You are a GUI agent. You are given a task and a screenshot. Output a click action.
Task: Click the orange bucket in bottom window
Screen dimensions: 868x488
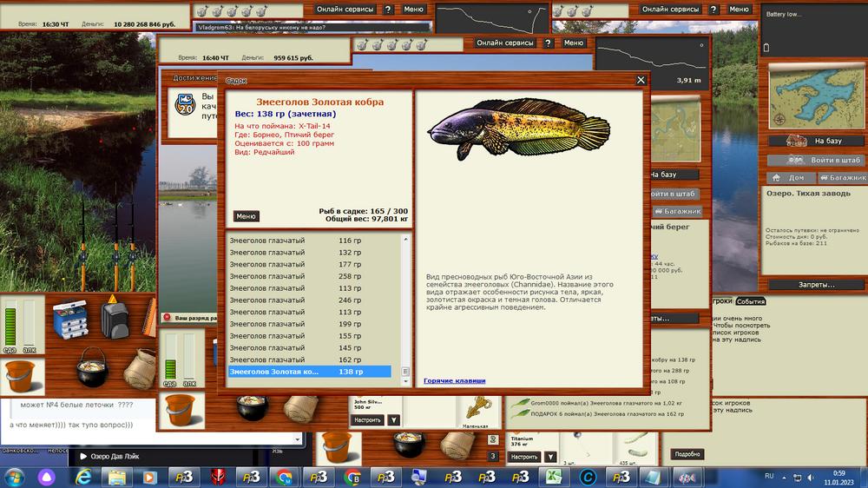(x=337, y=446)
